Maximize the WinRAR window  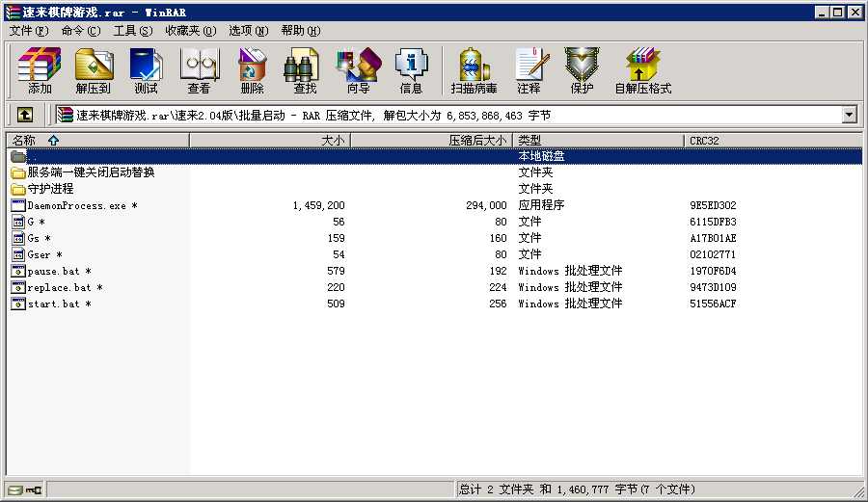point(838,13)
